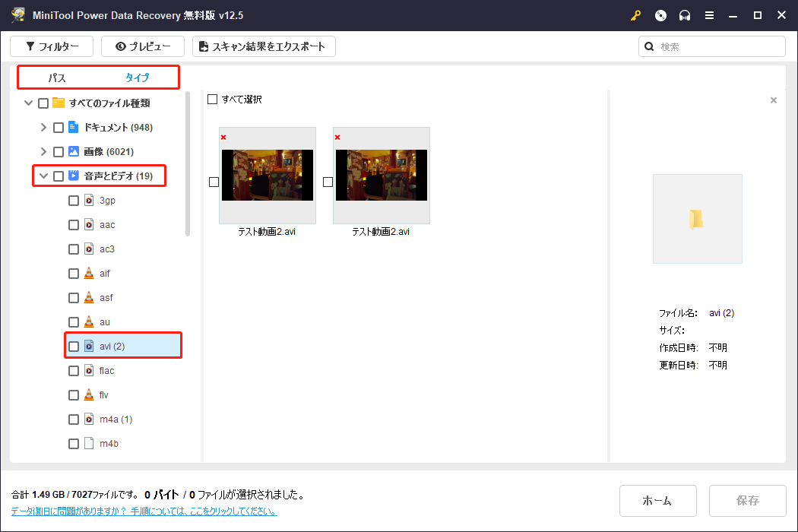Screen dimensions: 798x532
Task: Select the second テスト動画2.avi thumbnail
Action: (x=382, y=175)
